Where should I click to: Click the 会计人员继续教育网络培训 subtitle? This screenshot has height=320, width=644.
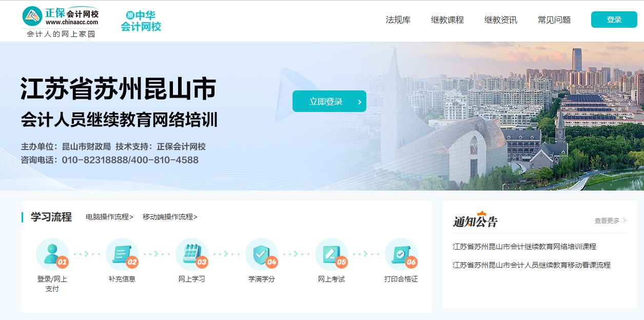[120, 120]
